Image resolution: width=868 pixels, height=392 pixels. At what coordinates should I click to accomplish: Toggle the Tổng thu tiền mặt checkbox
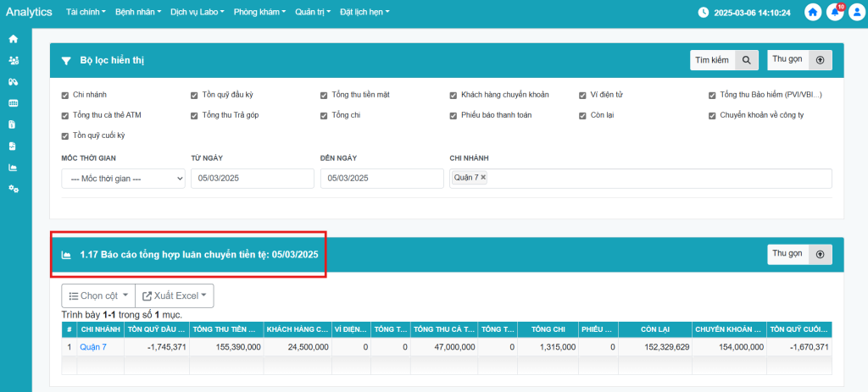tap(324, 95)
